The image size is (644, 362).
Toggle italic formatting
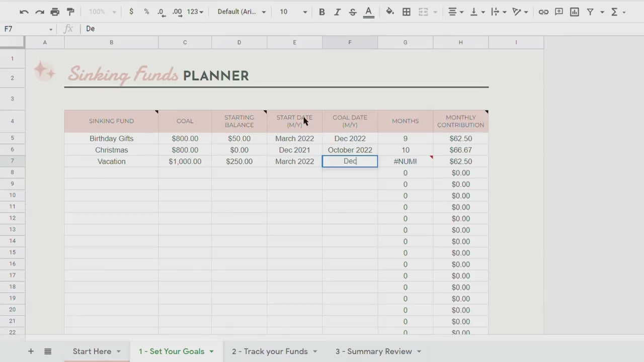(x=337, y=12)
